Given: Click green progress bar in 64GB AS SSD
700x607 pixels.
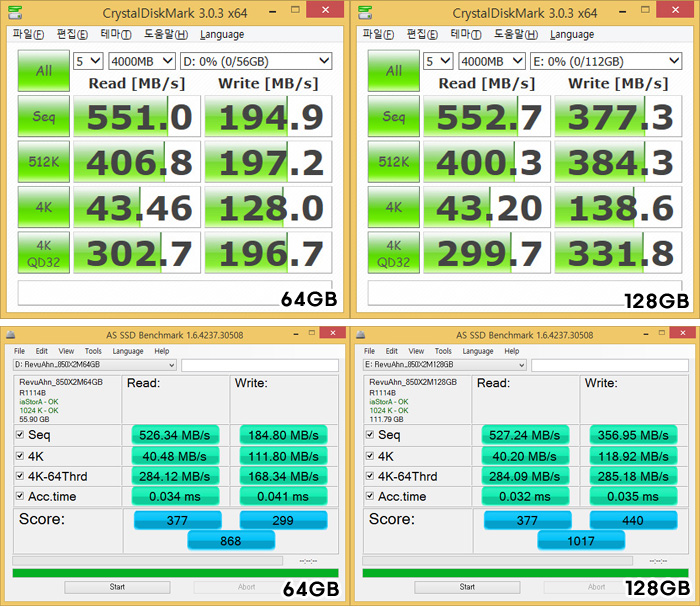Looking at the screenshot, I should 175,573.
